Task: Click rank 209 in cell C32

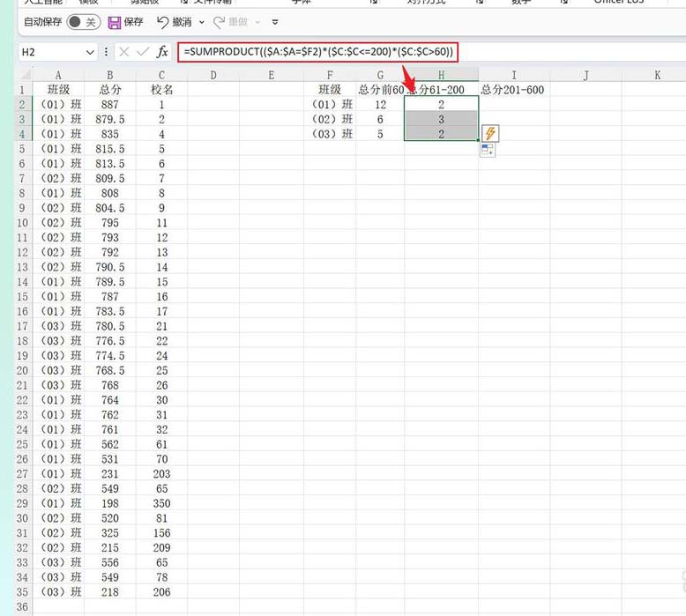Action: click(x=161, y=547)
